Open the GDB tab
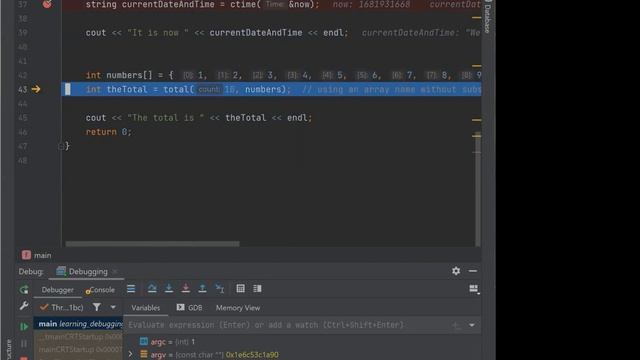This screenshot has height=360, width=640. tap(189, 308)
